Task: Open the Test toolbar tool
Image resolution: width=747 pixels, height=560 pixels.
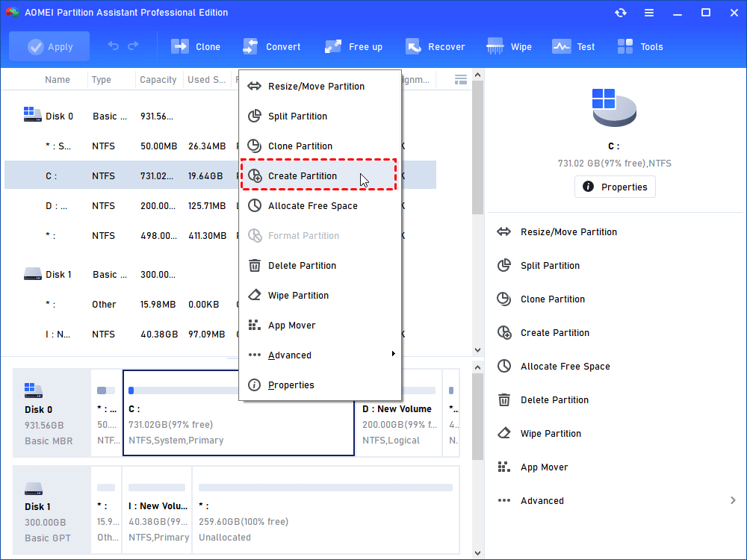Action: pyautogui.click(x=573, y=46)
